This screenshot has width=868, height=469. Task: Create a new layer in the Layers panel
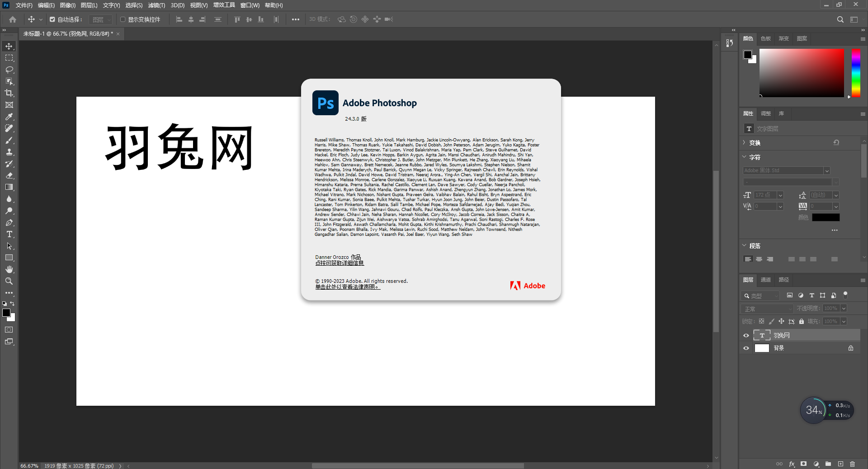841,464
